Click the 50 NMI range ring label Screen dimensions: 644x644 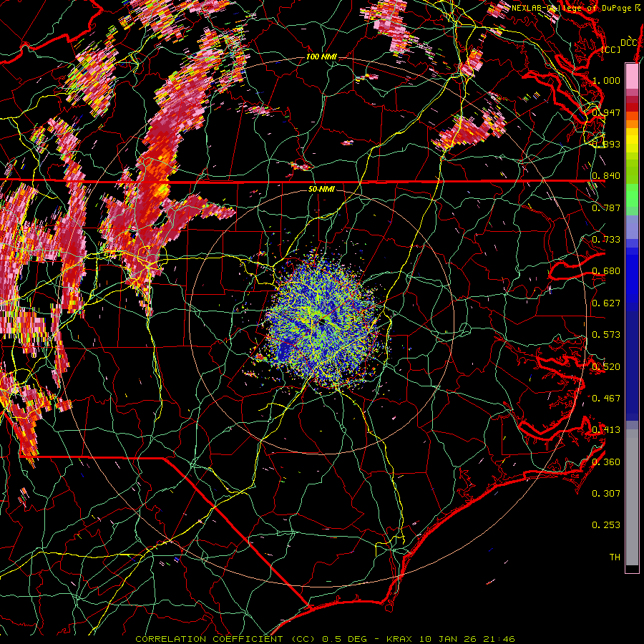tap(321, 190)
